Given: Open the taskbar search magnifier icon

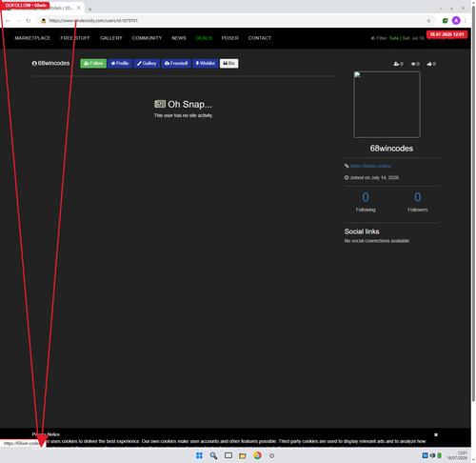Looking at the screenshot, I should coord(213,455).
